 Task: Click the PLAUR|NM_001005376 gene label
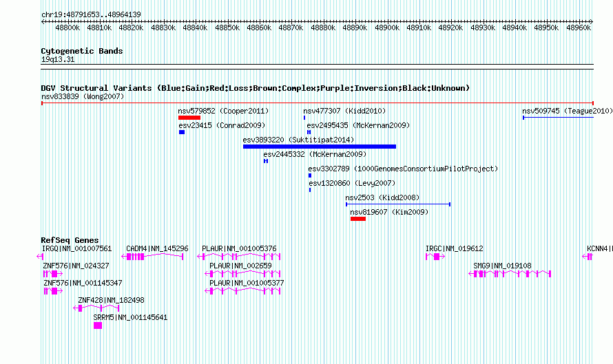click(x=239, y=248)
